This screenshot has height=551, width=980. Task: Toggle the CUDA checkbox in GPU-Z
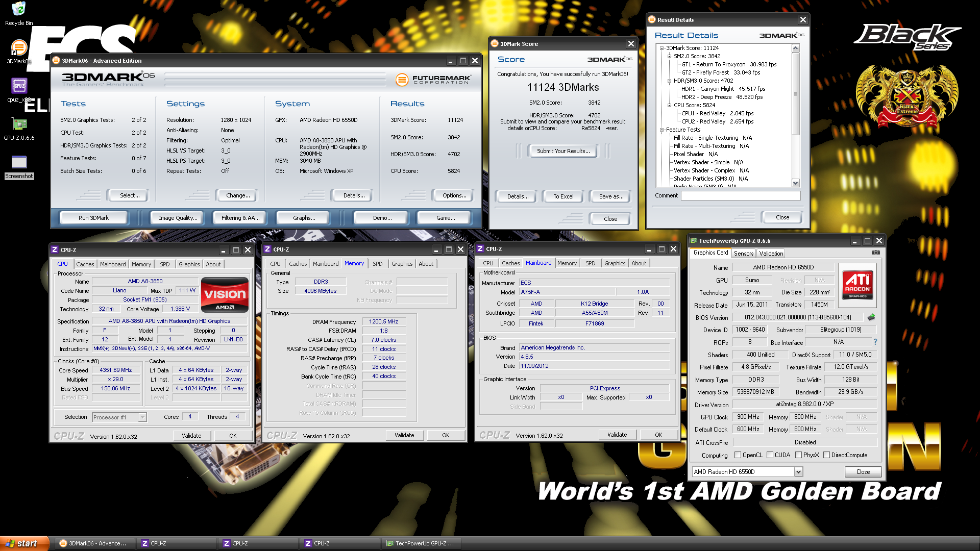click(x=770, y=455)
